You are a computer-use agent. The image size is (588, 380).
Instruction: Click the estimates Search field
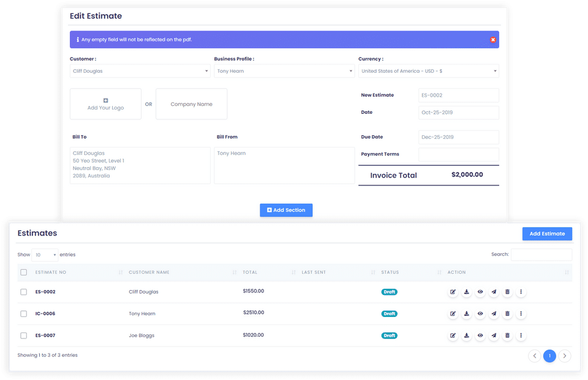pyautogui.click(x=541, y=255)
